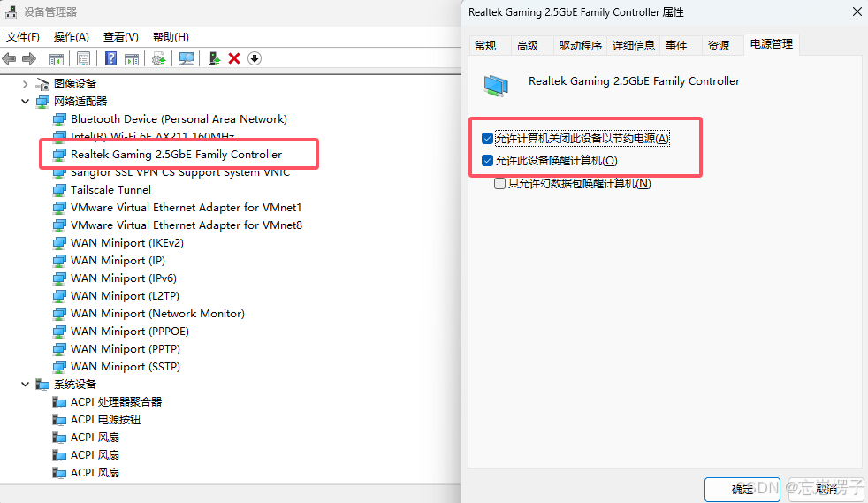
Task: Select WAN Miniport (IKEv2) row
Action: click(x=126, y=243)
